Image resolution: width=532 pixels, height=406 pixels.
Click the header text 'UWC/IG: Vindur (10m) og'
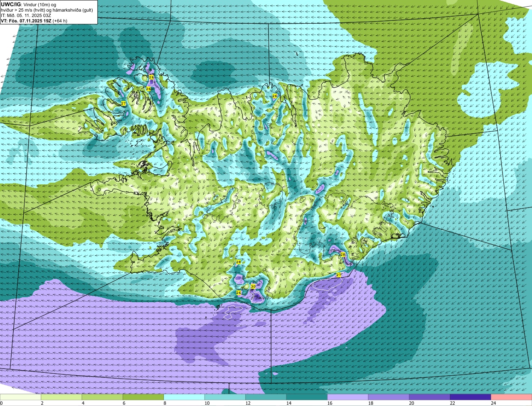pos(28,4)
